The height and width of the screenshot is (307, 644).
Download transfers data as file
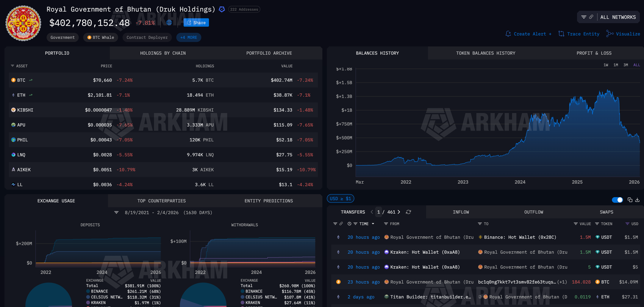click(637, 200)
